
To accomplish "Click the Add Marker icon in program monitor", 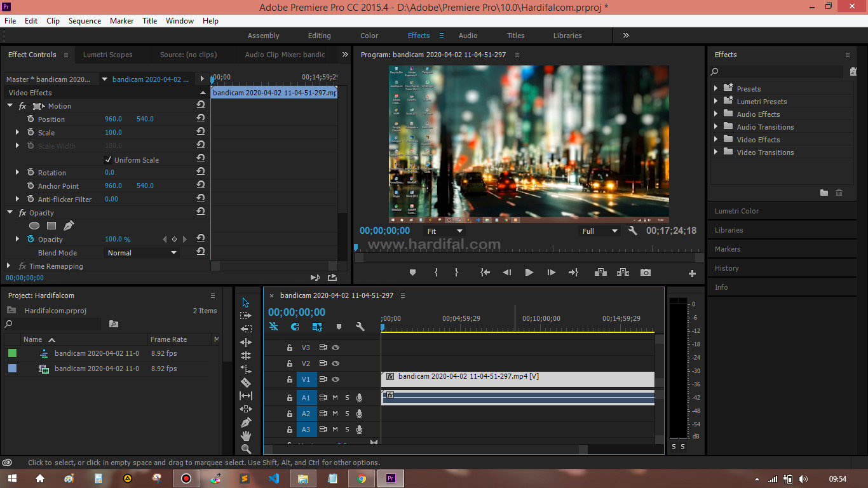I will pyautogui.click(x=412, y=273).
